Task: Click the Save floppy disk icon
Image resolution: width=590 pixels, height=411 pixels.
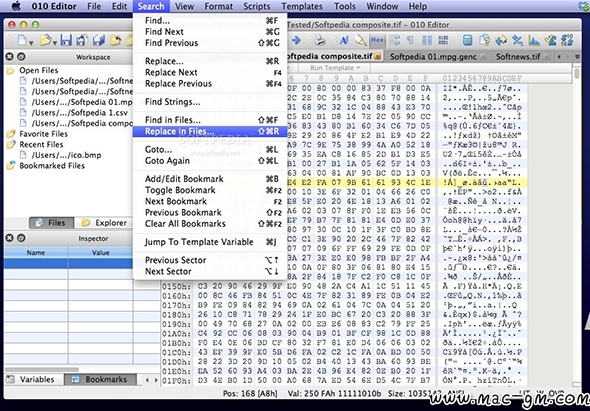Action: click(x=66, y=40)
